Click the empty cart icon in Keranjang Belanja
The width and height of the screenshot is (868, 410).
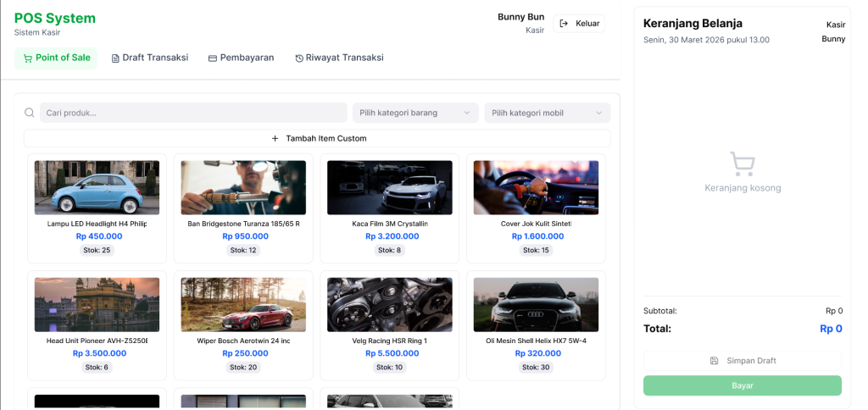pos(743,164)
